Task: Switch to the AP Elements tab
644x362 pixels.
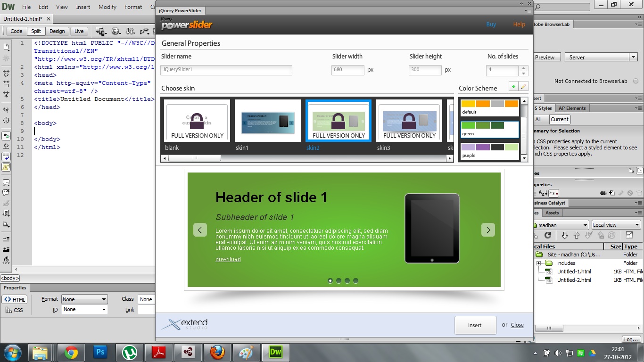Action: [x=572, y=108]
